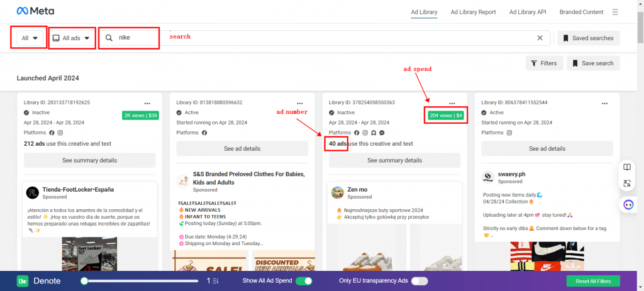Toggle the Show All Ad Spend switch
This screenshot has width=644, height=291.
[304, 281]
